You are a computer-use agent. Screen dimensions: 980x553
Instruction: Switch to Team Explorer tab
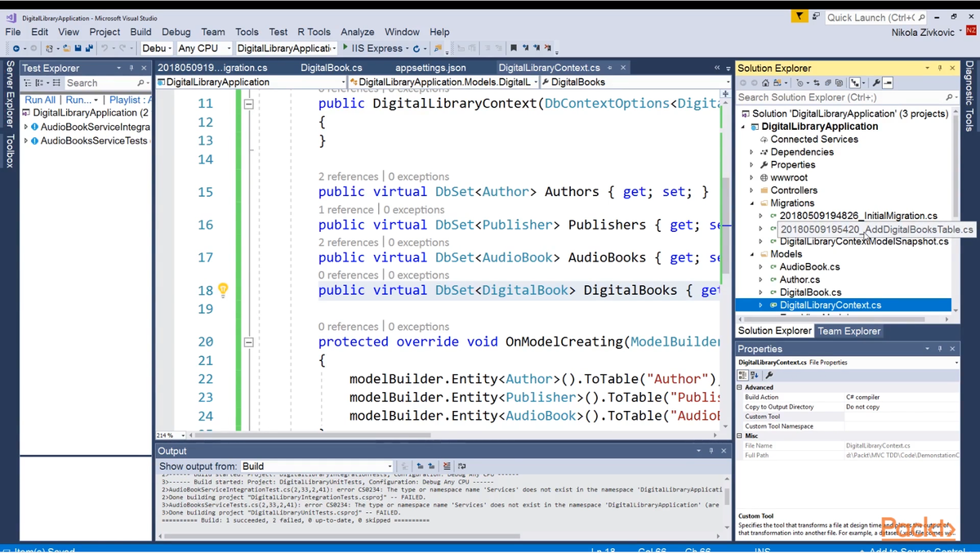tap(849, 331)
